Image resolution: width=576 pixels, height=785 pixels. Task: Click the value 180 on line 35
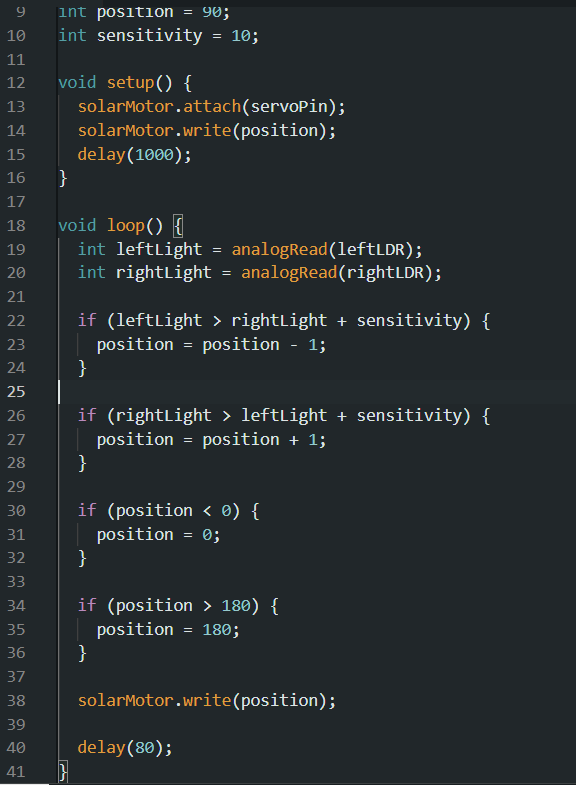tap(216, 630)
